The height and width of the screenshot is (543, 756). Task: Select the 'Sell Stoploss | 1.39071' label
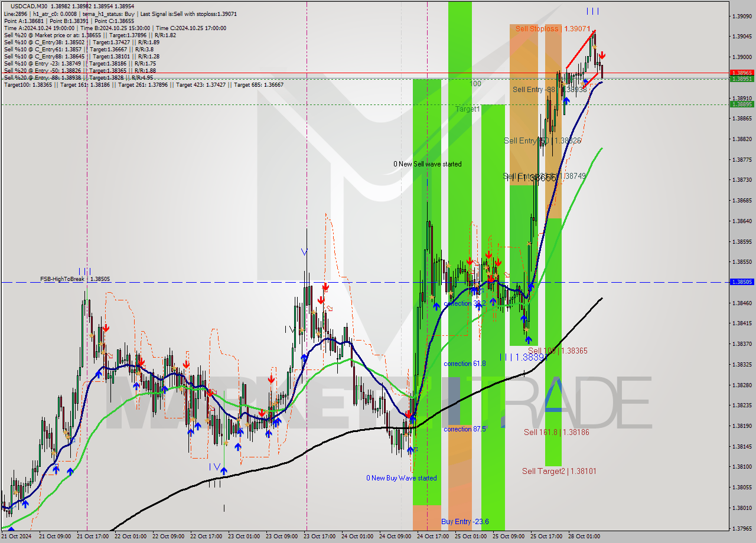[x=553, y=28]
